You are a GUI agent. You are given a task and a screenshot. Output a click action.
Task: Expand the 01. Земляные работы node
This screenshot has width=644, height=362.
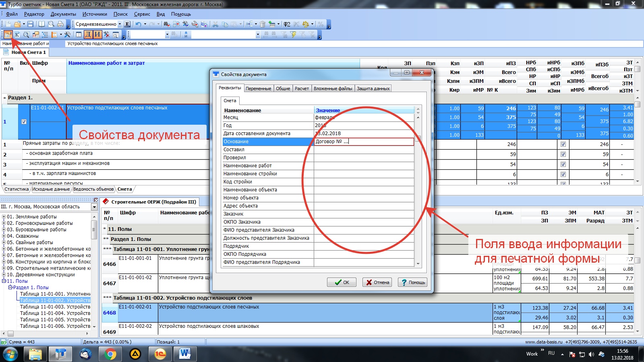click(x=4, y=217)
